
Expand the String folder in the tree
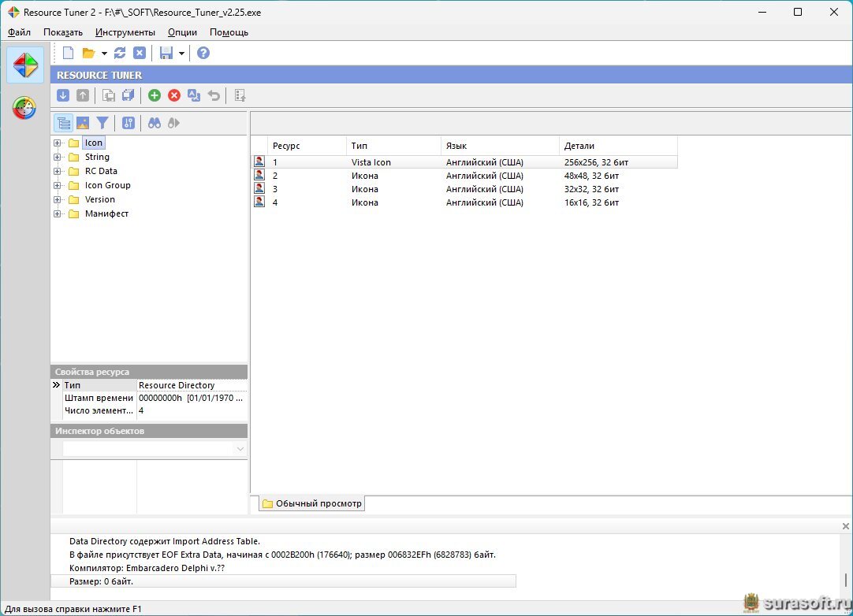tap(57, 157)
